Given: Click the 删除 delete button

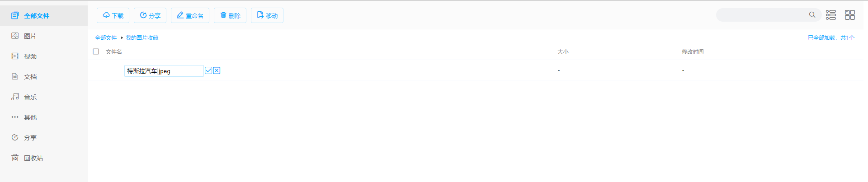Looking at the screenshot, I should [x=230, y=15].
